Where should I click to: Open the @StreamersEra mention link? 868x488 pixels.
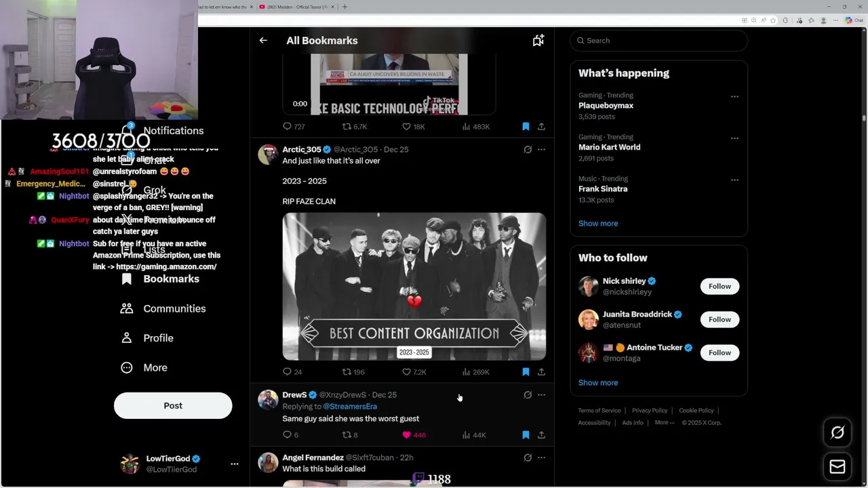pyautogui.click(x=350, y=407)
